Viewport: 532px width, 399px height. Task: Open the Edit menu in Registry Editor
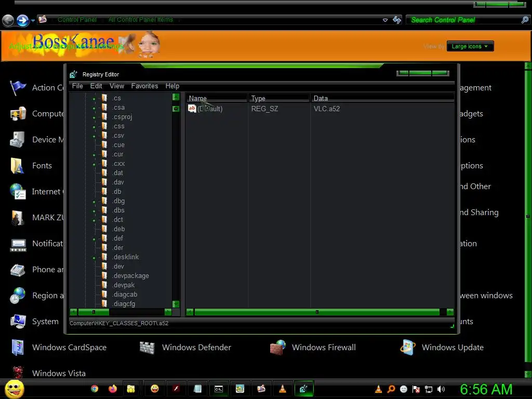(96, 86)
